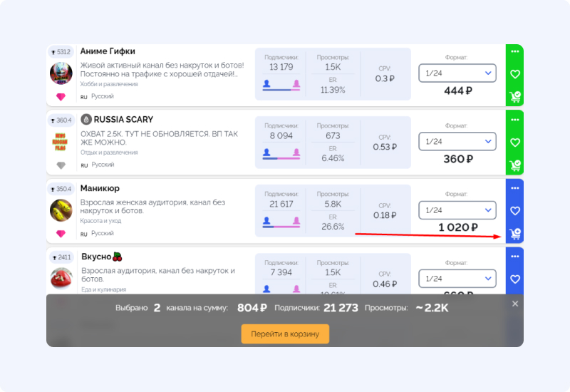
Task: Click the Вкусно channel avatar thumbnail
Action: (x=61, y=278)
